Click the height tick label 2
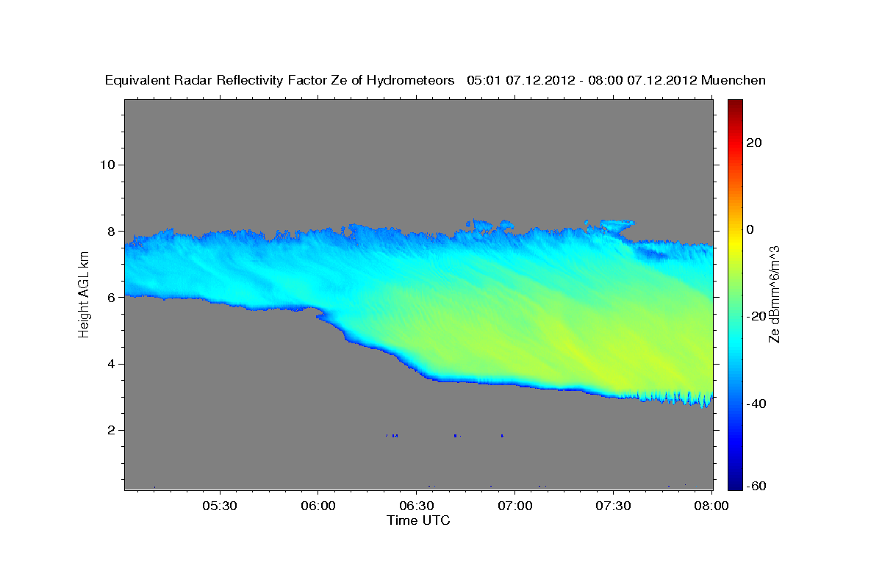Image resolution: width=882 pixels, height=588 pixels. tap(111, 430)
